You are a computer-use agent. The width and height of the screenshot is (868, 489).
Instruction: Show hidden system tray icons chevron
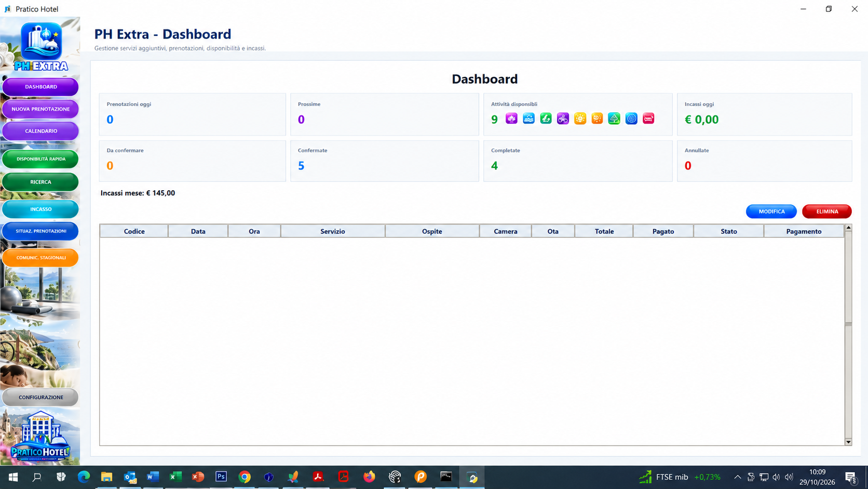(737, 477)
